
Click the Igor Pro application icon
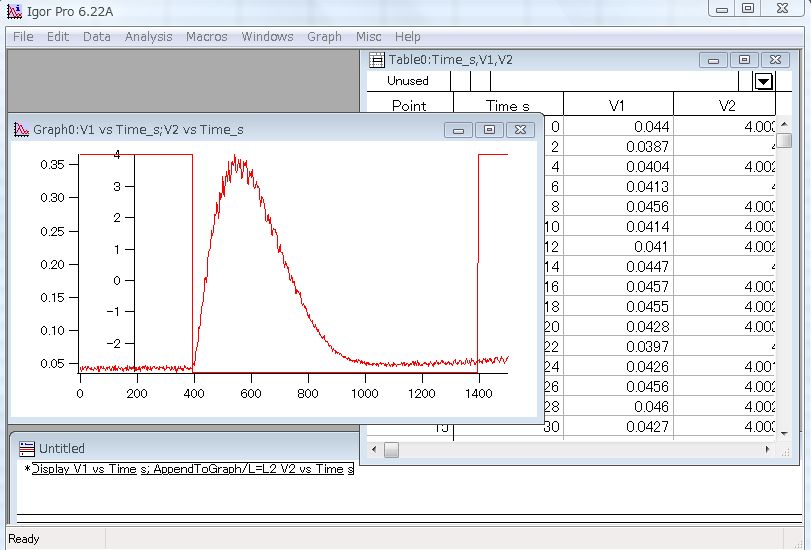(x=14, y=11)
